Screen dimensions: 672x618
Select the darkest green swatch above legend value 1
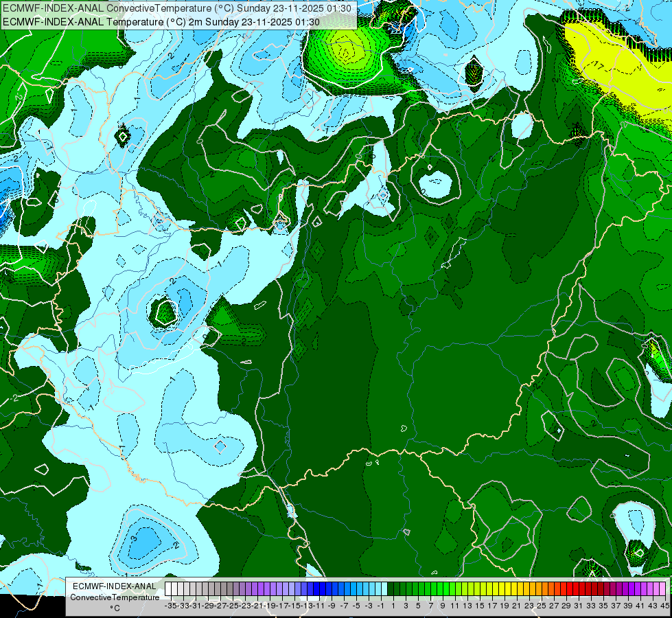[x=391, y=589]
